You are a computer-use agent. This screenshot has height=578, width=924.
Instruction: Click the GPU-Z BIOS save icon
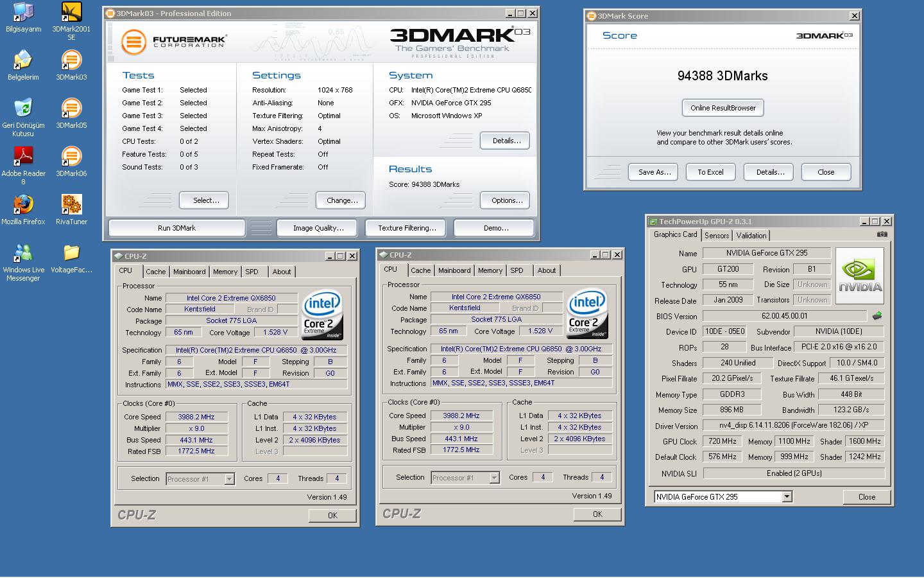pos(877,315)
